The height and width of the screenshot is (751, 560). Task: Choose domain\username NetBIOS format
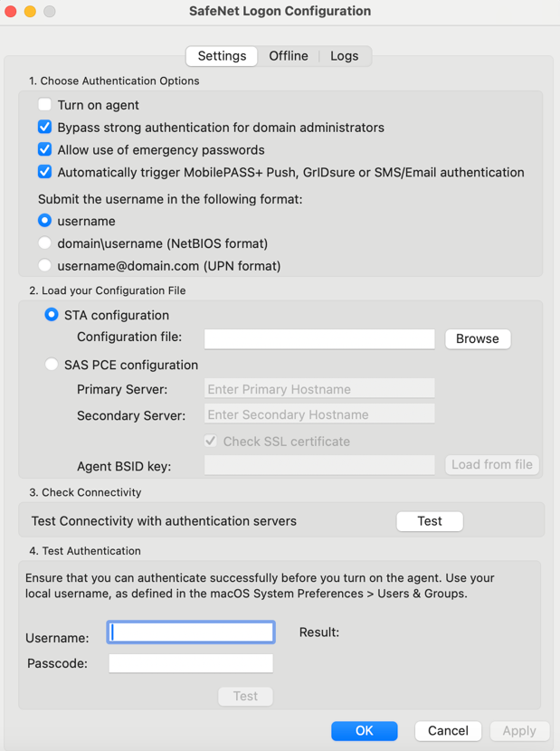click(x=44, y=243)
